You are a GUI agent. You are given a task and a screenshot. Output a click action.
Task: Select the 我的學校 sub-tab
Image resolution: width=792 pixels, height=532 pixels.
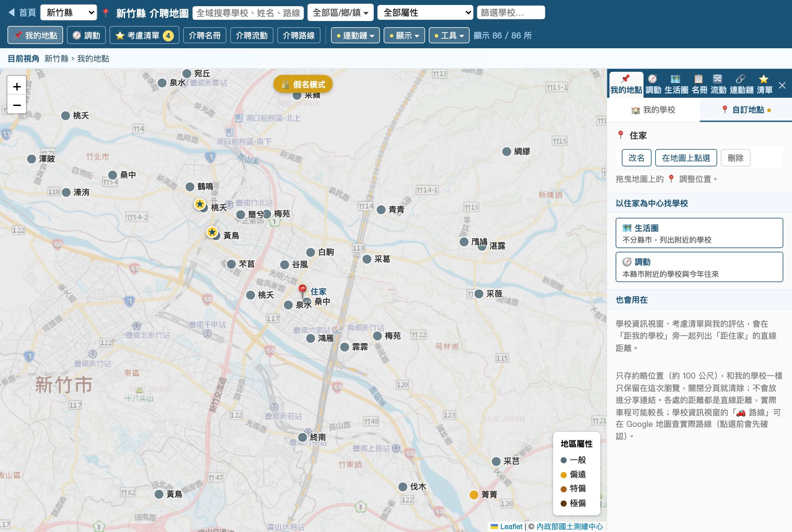point(653,110)
